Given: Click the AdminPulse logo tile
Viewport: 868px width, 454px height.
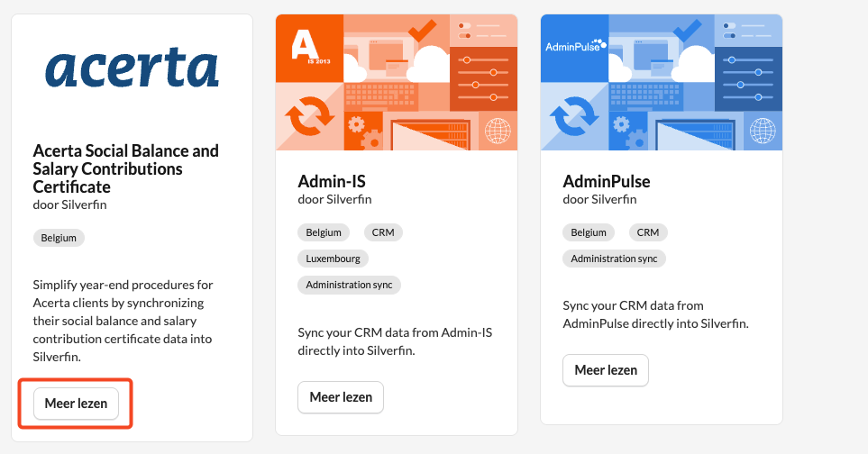Looking at the screenshot, I should click(574, 48).
